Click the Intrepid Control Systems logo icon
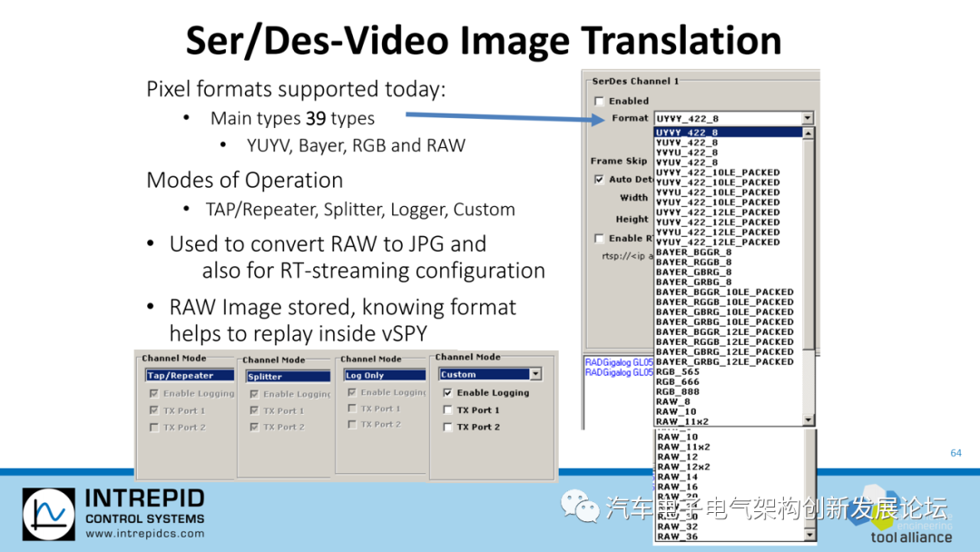The width and height of the screenshot is (980, 552). click(49, 514)
